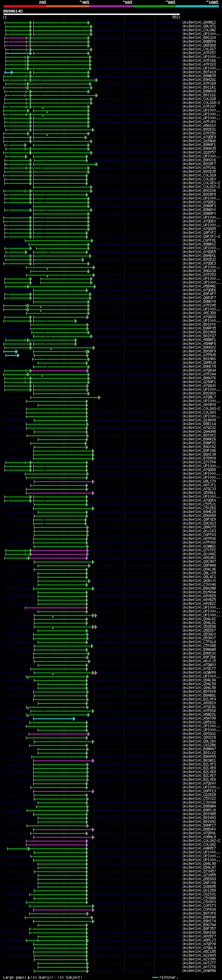Select hit UniRef100_C3VX44
Screen dimensions: 222x980
coord(199,803)
